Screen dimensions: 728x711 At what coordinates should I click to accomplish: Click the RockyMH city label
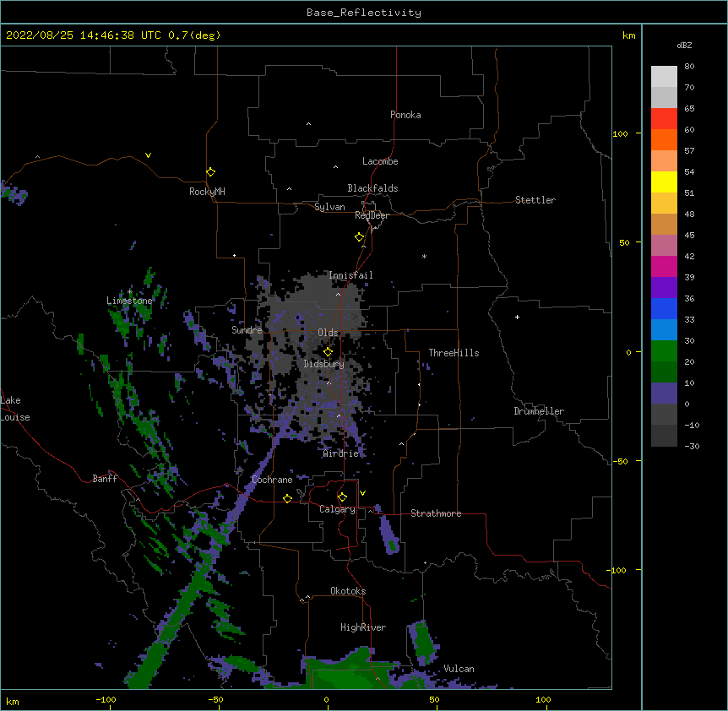[207, 192]
